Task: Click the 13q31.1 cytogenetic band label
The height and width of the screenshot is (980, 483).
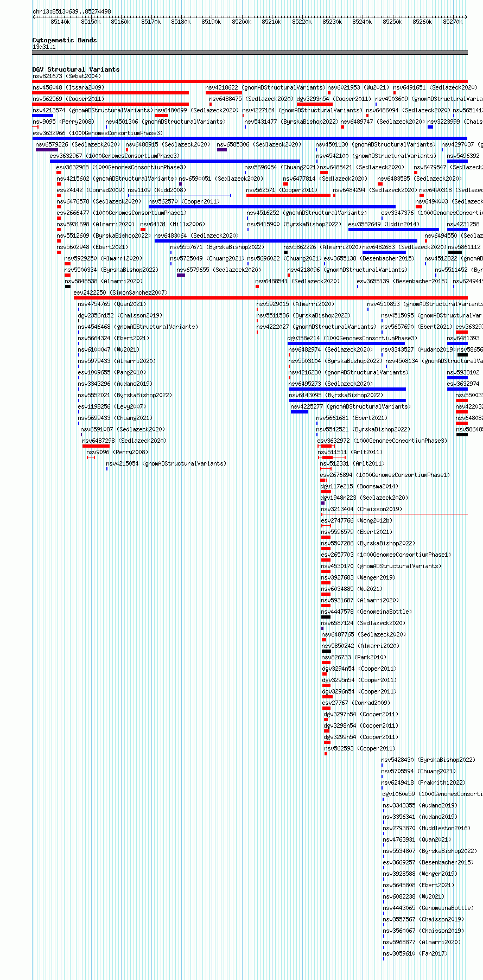Action: (44, 47)
